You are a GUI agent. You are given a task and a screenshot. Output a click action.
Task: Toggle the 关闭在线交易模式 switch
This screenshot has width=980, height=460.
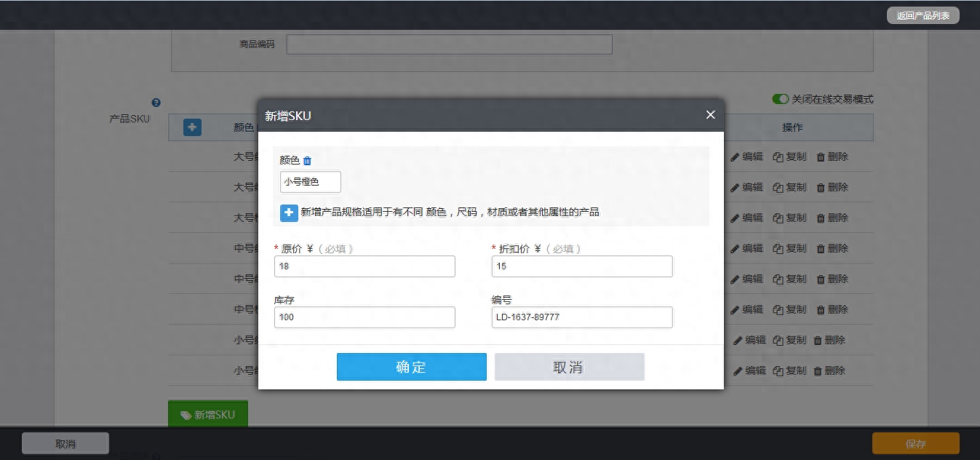(781, 99)
